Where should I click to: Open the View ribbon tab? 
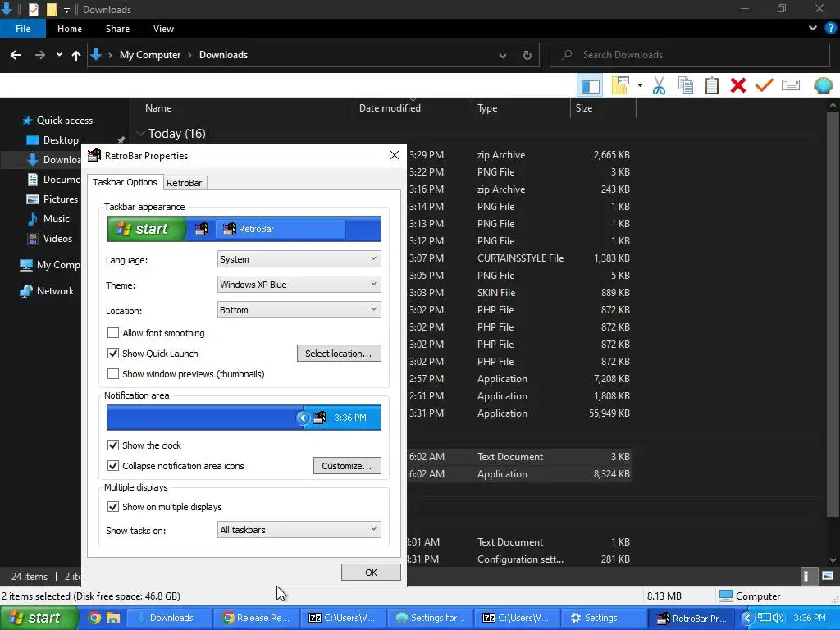pyautogui.click(x=163, y=29)
